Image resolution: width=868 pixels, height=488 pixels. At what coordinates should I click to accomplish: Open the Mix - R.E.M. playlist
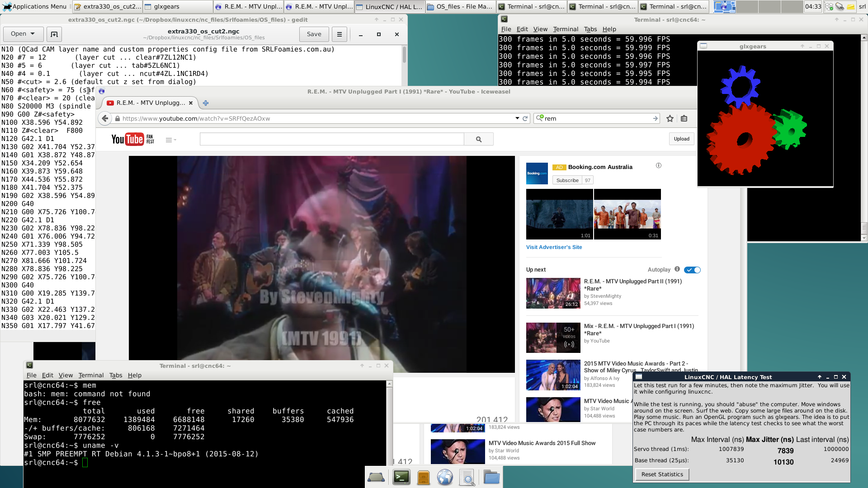tap(639, 329)
